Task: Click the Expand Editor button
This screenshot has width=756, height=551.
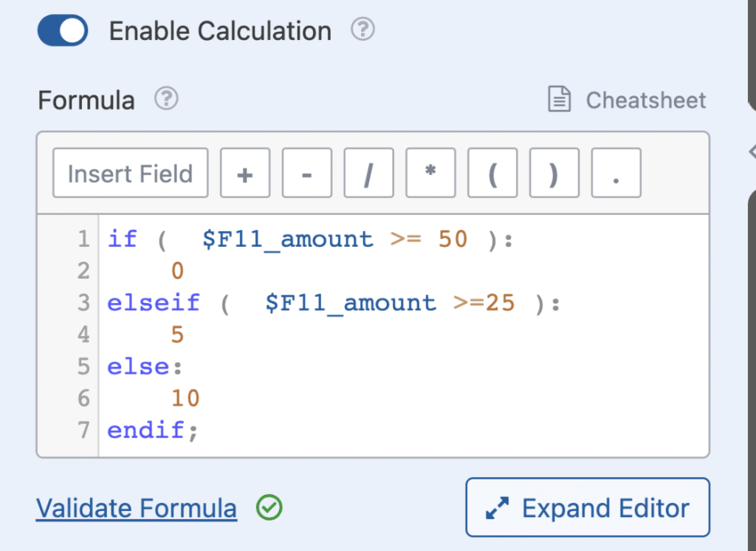Action: click(588, 507)
